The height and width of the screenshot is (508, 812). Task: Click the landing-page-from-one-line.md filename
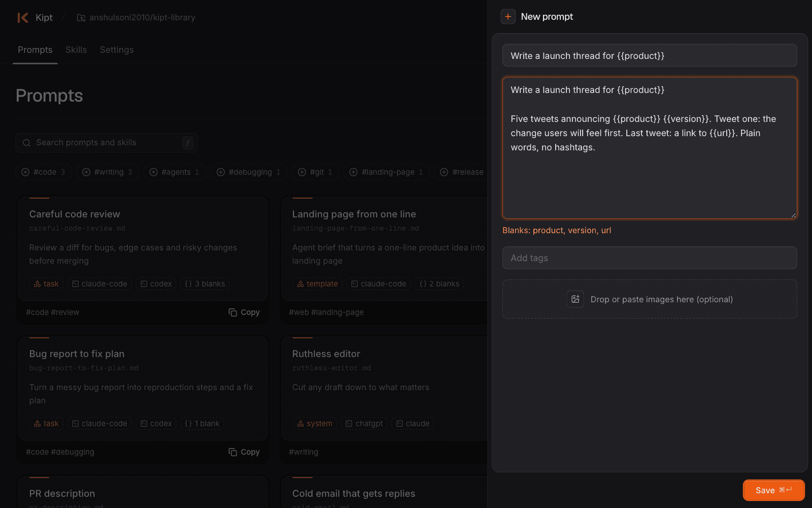pyautogui.click(x=356, y=229)
